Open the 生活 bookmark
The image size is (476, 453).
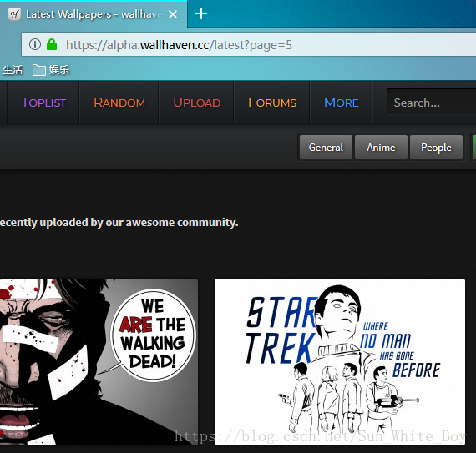point(13,70)
